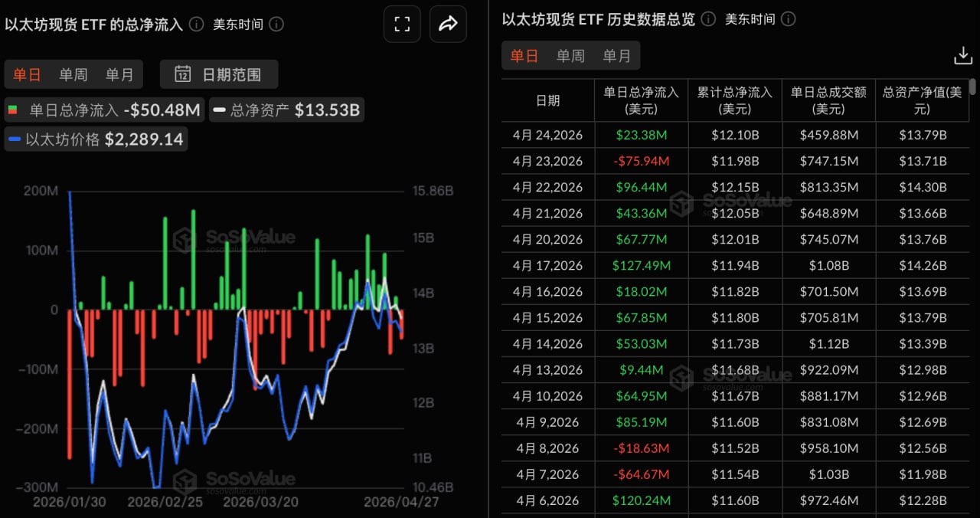Click the 200M left axis label
The image size is (980, 518).
coord(42,191)
